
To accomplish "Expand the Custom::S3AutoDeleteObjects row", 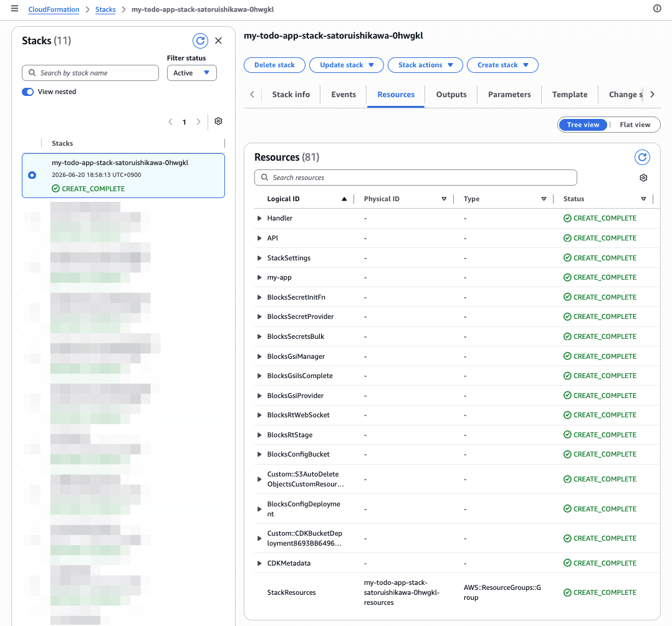I will tap(259, 479).
